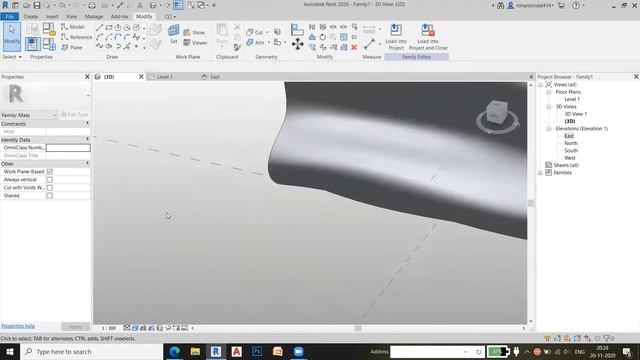640x360 pixels.
Task: Click the Measure between two points tool
Action: pyautogui.click(x=369, y=44)
